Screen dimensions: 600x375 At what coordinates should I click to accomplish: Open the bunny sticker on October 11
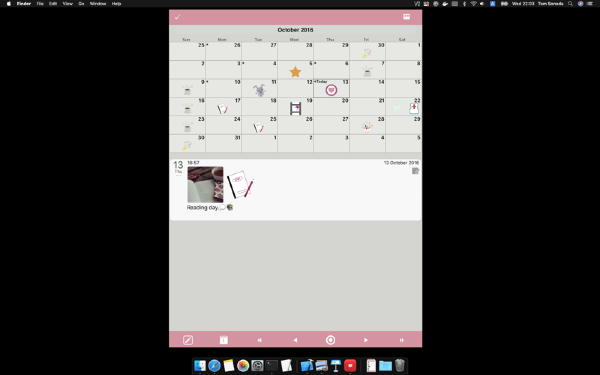[x=259, y=90]
